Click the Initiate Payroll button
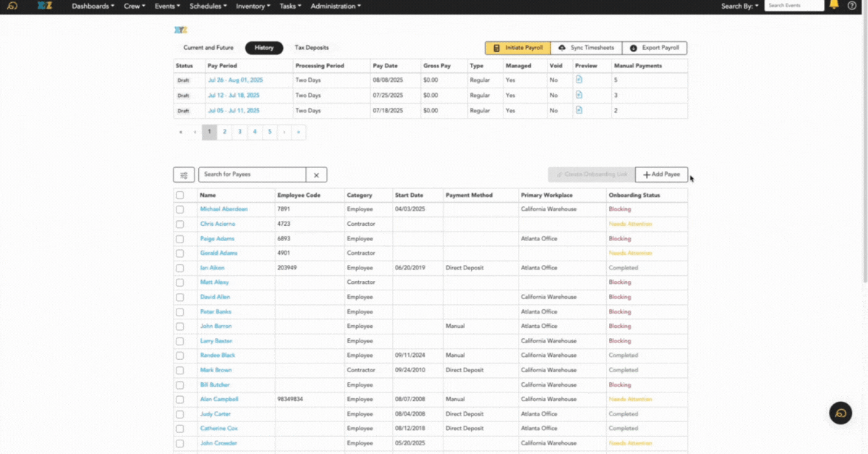This screenshot has height=454, width=868. click(x=517, y=48)
